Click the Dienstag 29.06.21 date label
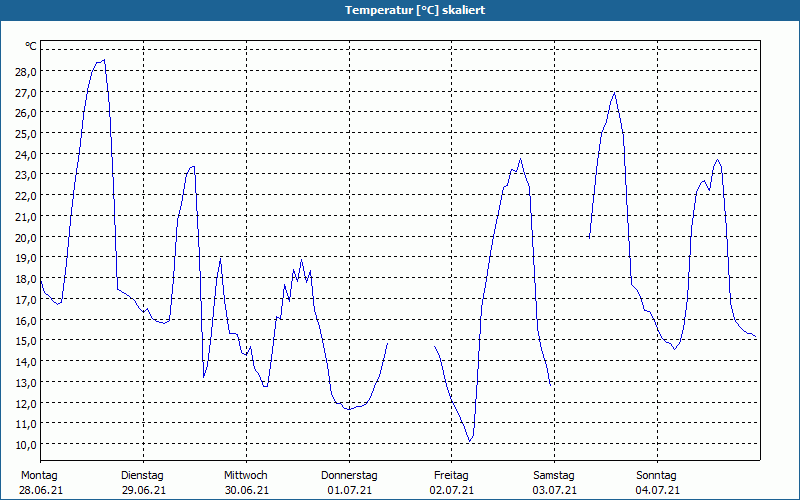800x500 pixels. pyautogui.click(x=143, y=483)
